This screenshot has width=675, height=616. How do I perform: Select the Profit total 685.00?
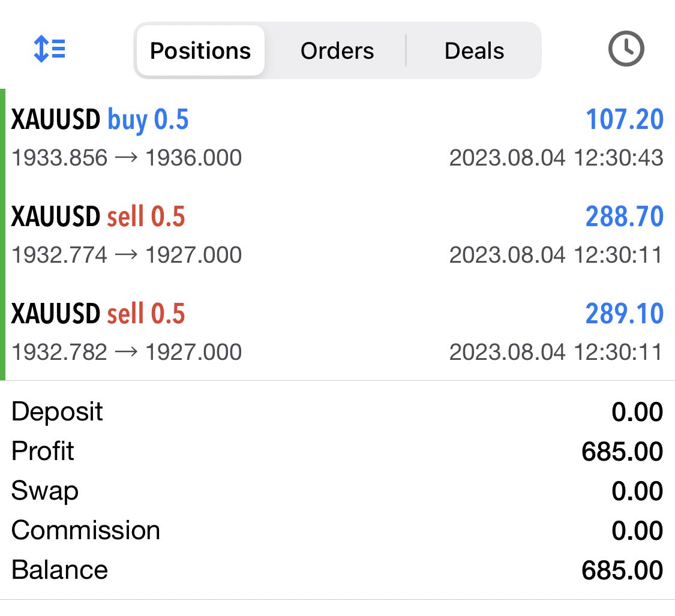coord(622,452)
